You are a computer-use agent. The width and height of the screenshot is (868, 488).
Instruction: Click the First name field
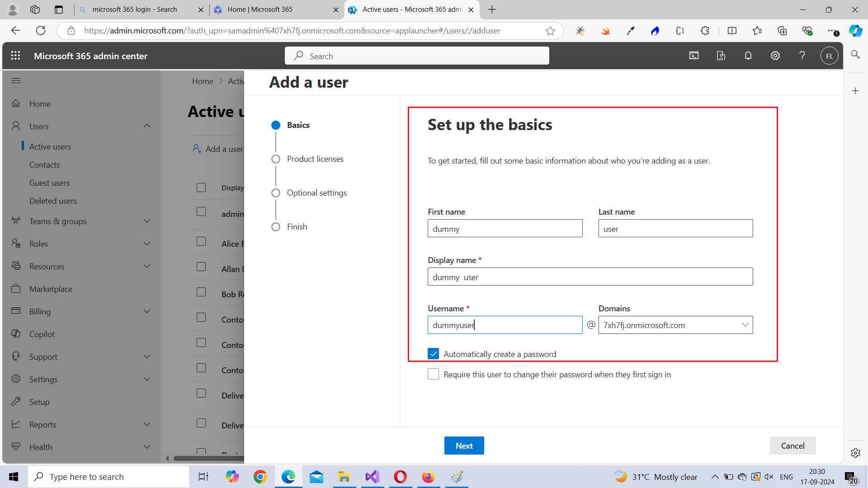505,228
